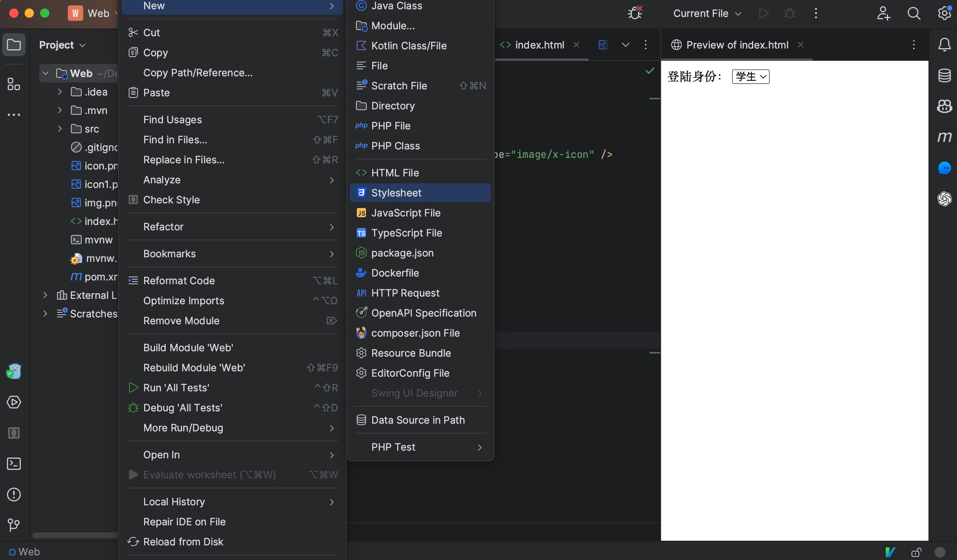Open the Terminal tool window
Image resolution: width=957 pixels, height=560 pixels.
tap(14, 464)
